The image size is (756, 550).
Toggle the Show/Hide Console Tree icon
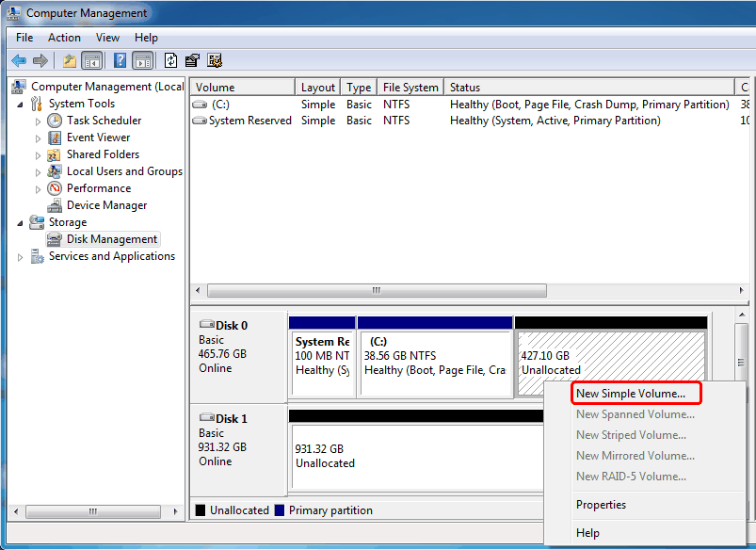[x=91, y=61]
